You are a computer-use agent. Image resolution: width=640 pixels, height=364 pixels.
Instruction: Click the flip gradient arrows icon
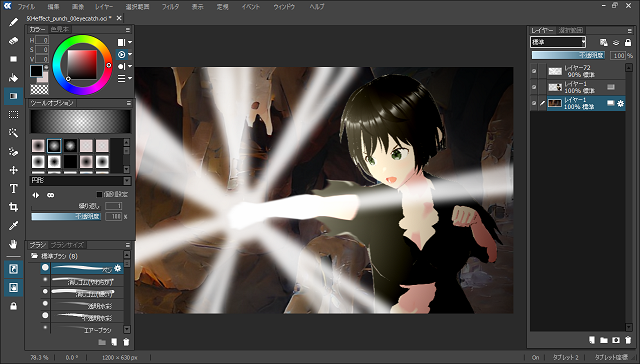36,195
